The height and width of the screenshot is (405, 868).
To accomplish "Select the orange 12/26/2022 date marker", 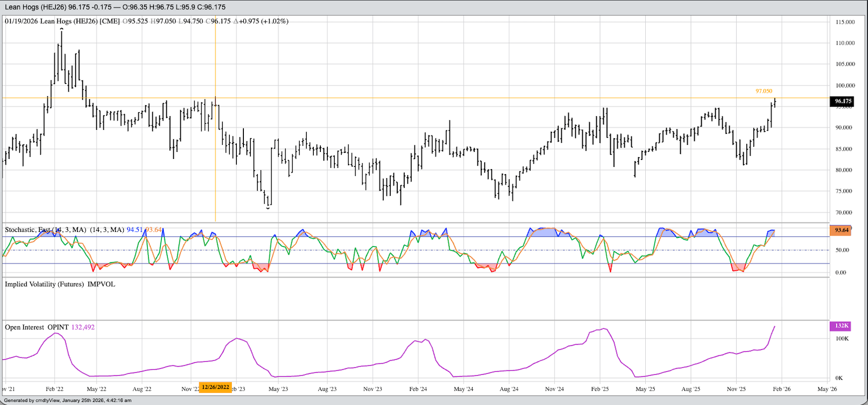I will coord(216,387).
